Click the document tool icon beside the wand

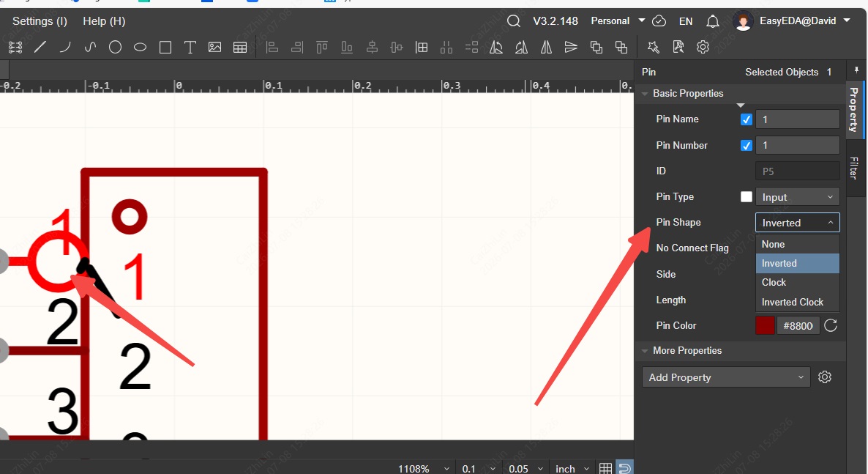click(x=678, y=48)
